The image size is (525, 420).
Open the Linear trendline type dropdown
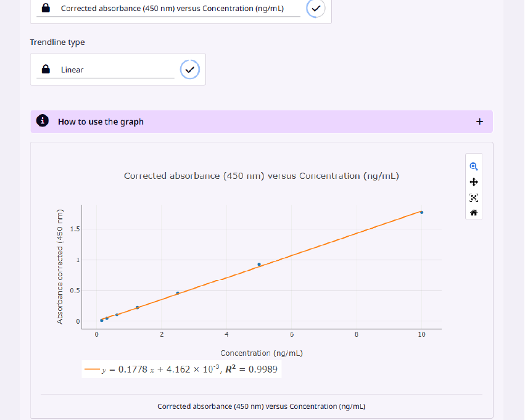105,70
